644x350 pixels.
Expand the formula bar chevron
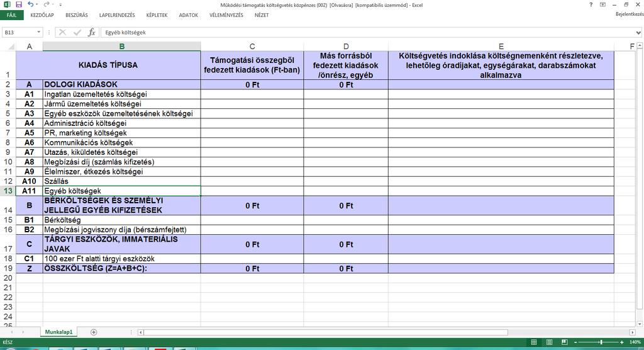point(639,33)
